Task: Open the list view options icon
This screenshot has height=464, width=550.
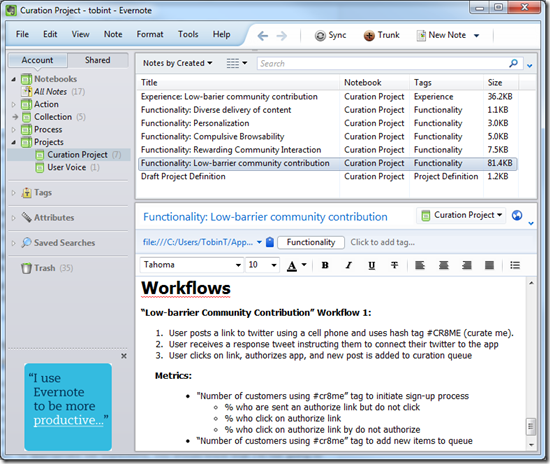Action: (233, 63)
